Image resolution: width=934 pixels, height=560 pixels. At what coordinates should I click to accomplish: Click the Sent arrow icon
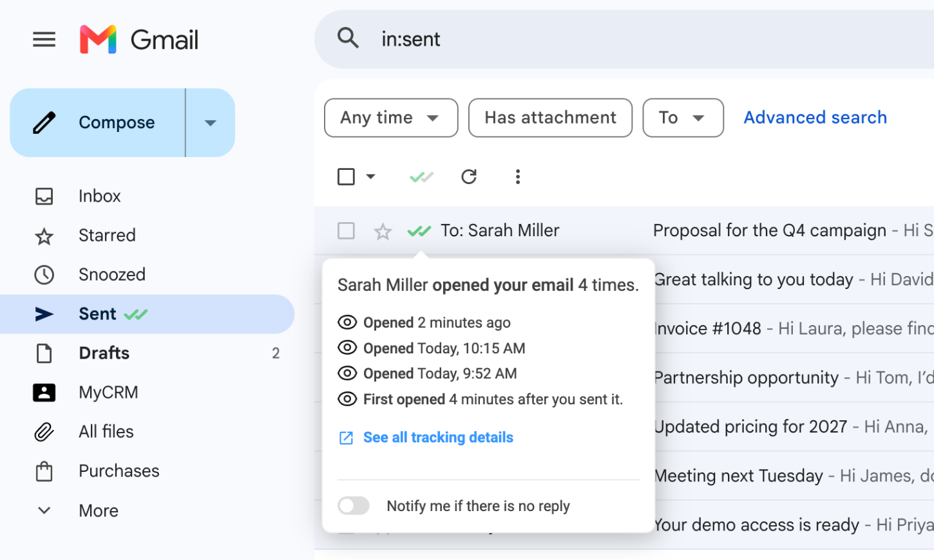point(44,314)
